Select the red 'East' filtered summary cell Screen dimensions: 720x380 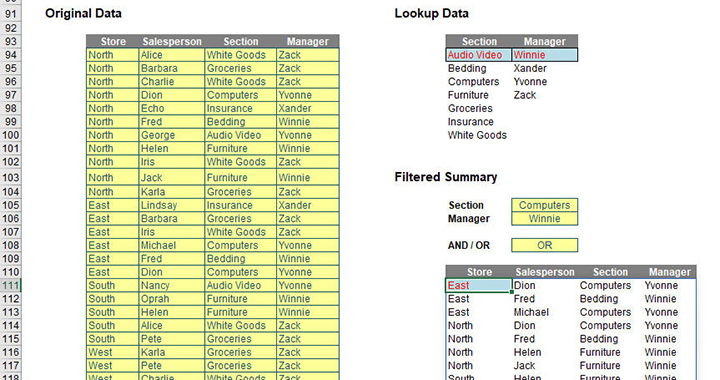pos(478,285)
